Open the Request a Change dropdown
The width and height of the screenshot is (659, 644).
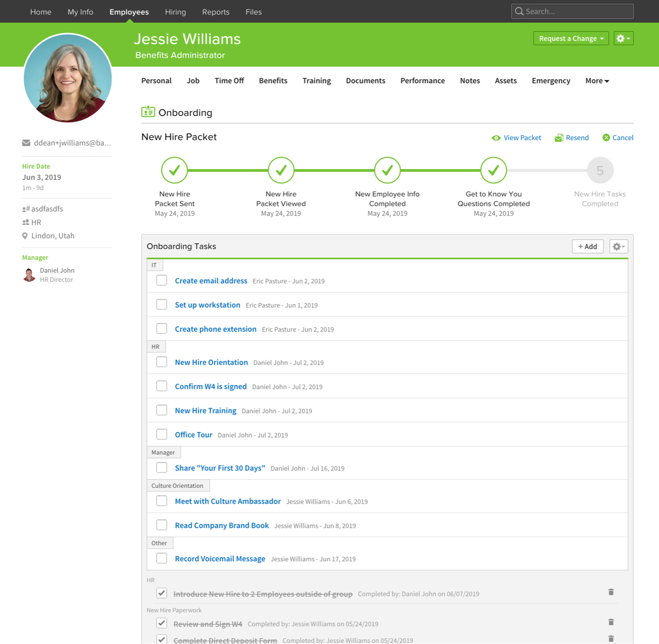(571, 38)
